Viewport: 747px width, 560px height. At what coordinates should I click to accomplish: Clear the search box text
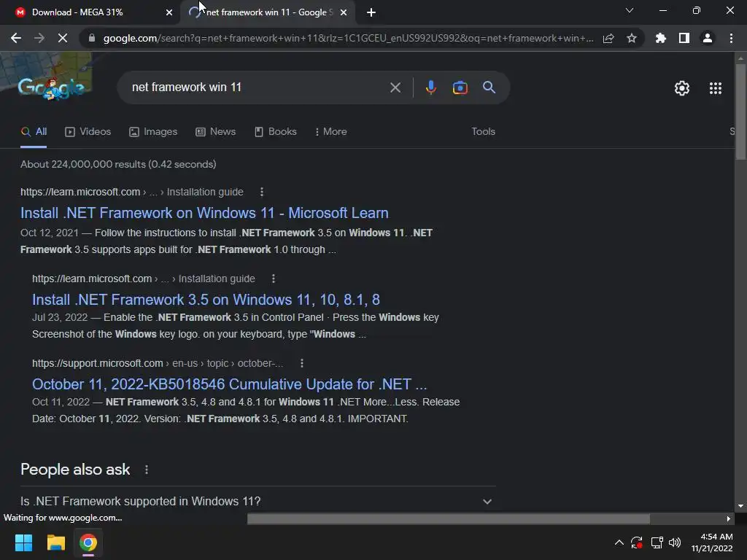[395, 87]
